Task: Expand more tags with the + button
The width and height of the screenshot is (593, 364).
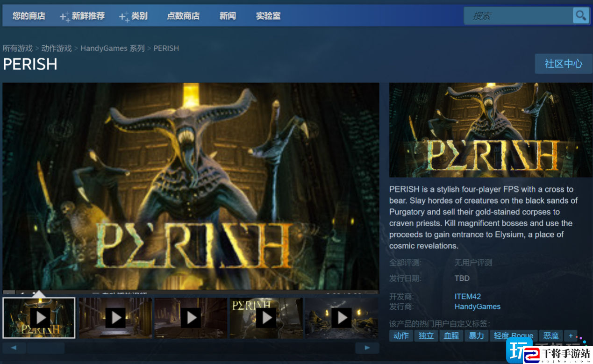Action: [x=571, y=335]
